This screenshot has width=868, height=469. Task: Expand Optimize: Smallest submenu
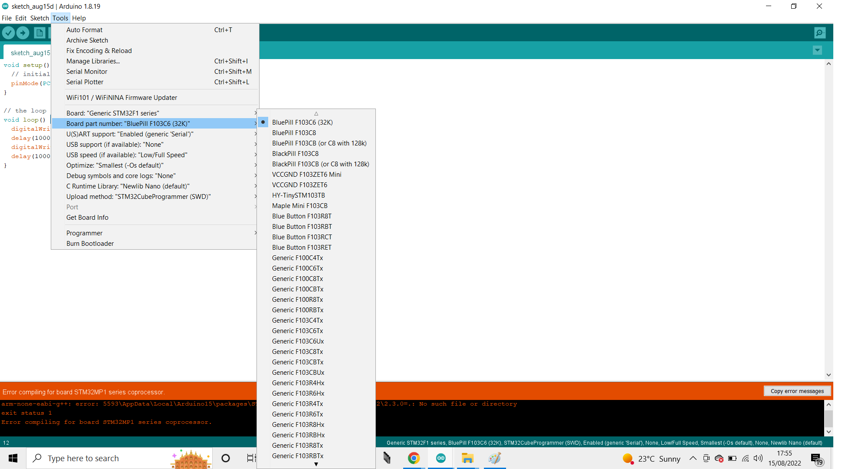[155, 165]
